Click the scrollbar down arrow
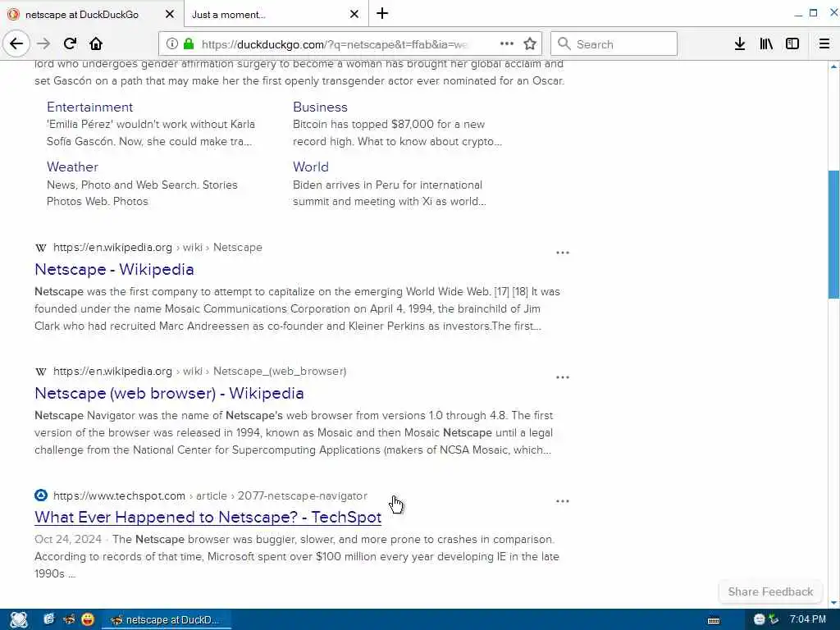This screenshot has height=630, width=840. click(x=833, y=603)
